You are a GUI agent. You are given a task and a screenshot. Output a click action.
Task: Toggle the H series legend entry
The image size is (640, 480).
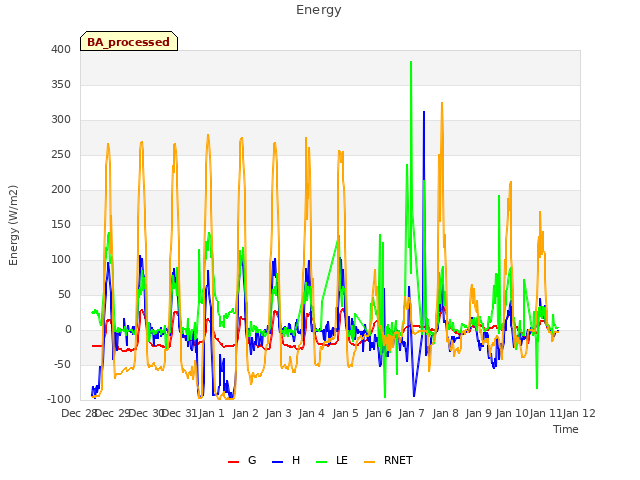286,460
